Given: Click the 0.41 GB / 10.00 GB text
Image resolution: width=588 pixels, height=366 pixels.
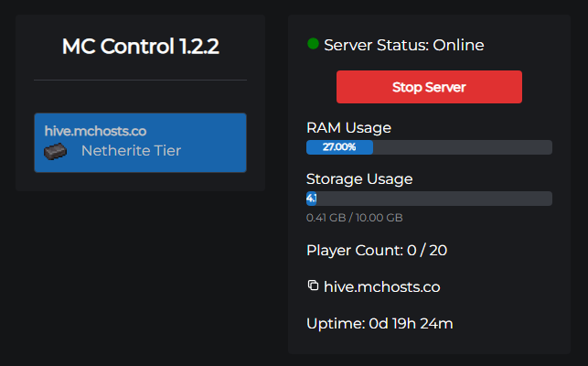Looking at the screenshot, I should (x=355, y=218).
